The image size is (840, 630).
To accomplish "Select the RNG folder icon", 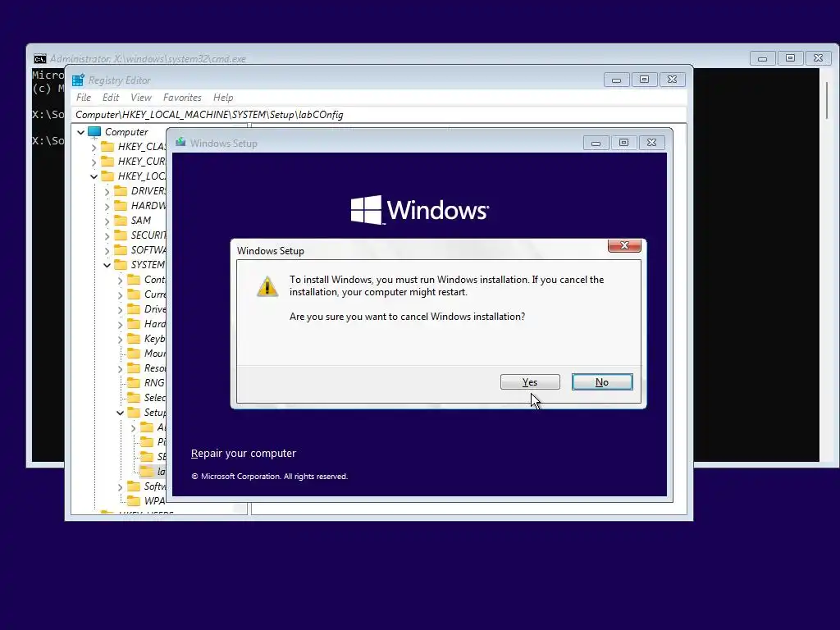I will (x=134, y=382).
